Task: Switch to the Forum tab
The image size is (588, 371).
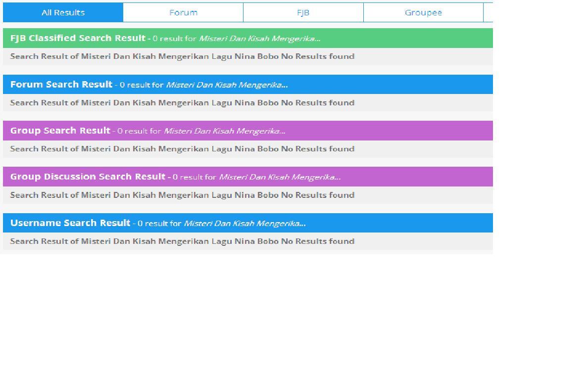Action: (x=183, y=12)
